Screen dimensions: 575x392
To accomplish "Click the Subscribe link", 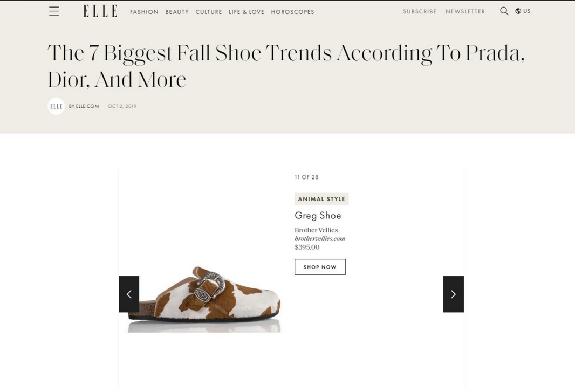I will (420, 11).
